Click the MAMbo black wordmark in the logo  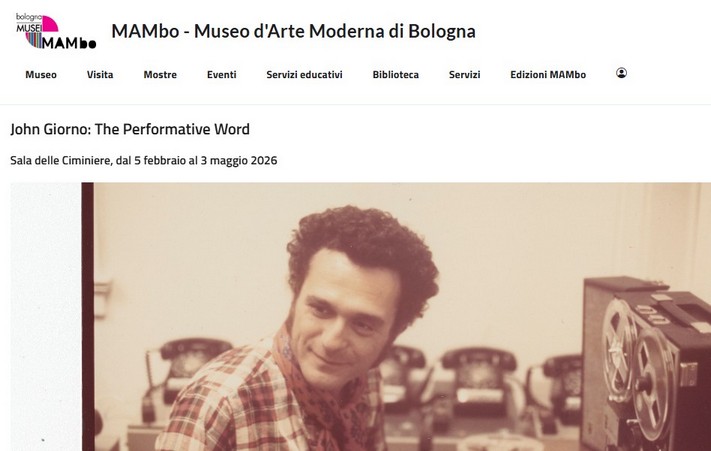pyautogui.click(x=69, y=43)
